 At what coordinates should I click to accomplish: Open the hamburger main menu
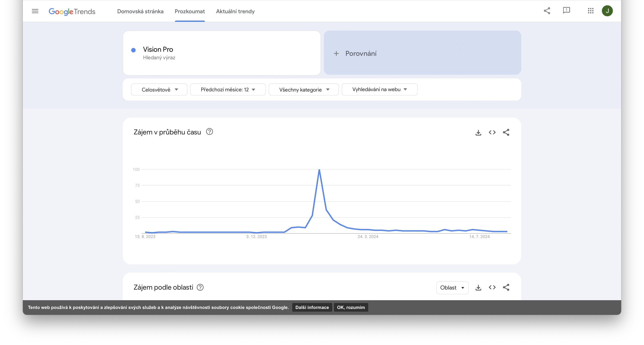(35, 11)
